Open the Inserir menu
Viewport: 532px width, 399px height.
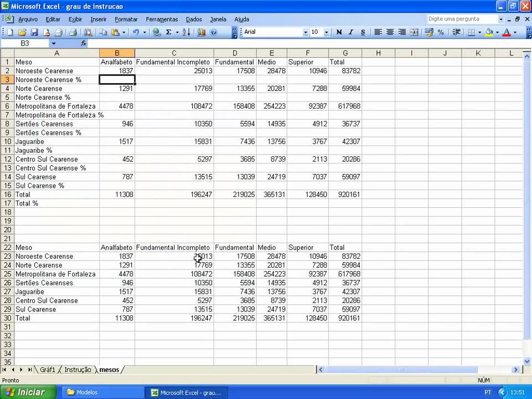click(99, 19)
